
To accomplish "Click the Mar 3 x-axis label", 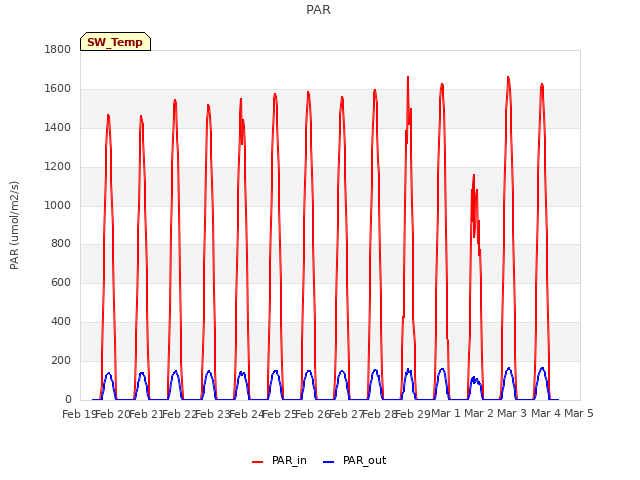I will (512, 413).
